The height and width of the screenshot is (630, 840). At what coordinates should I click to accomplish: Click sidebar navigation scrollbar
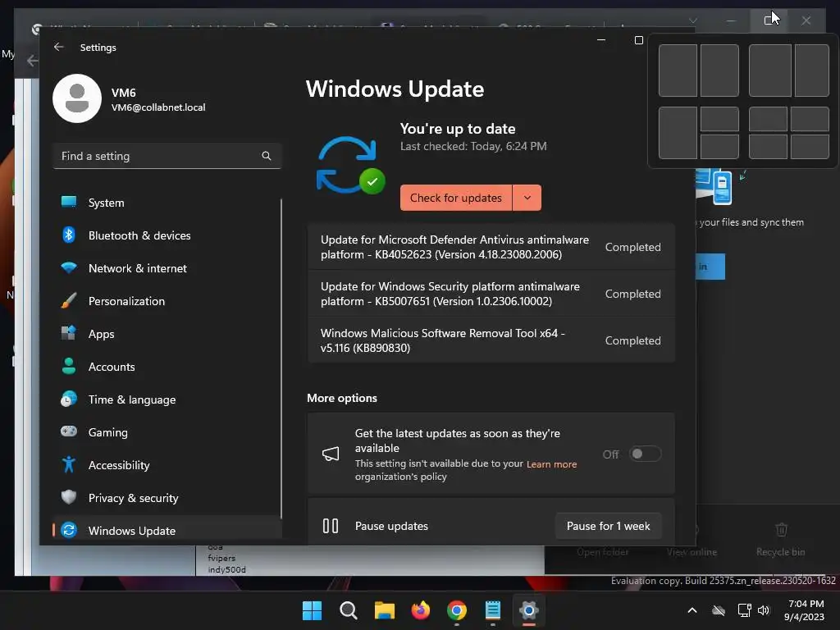point(281,358)
